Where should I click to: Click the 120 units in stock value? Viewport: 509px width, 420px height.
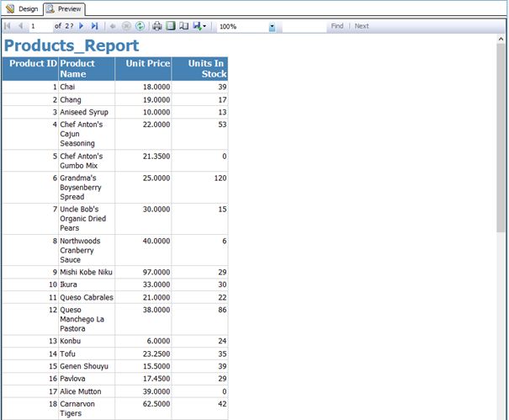pos(220,178)
